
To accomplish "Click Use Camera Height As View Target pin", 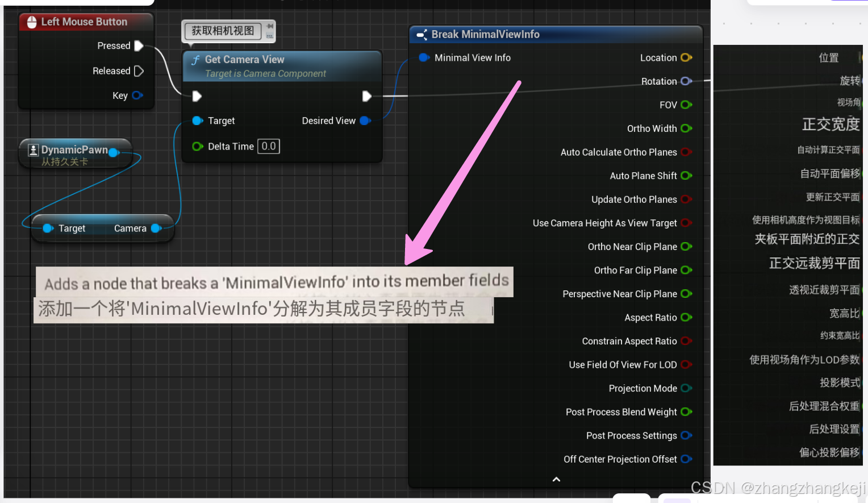I will click(x=686, y=223).
